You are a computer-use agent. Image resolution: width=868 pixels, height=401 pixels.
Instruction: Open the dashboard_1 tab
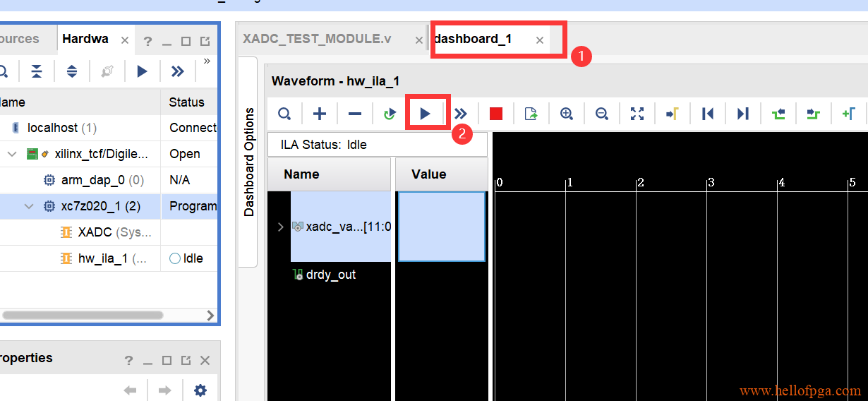(x=474, y=39)
